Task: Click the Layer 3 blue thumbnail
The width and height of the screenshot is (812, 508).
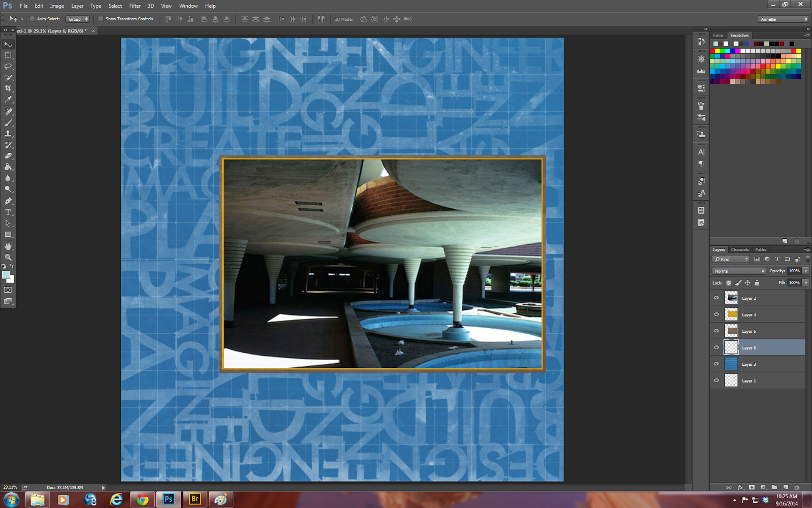Action: click(731, 364)
